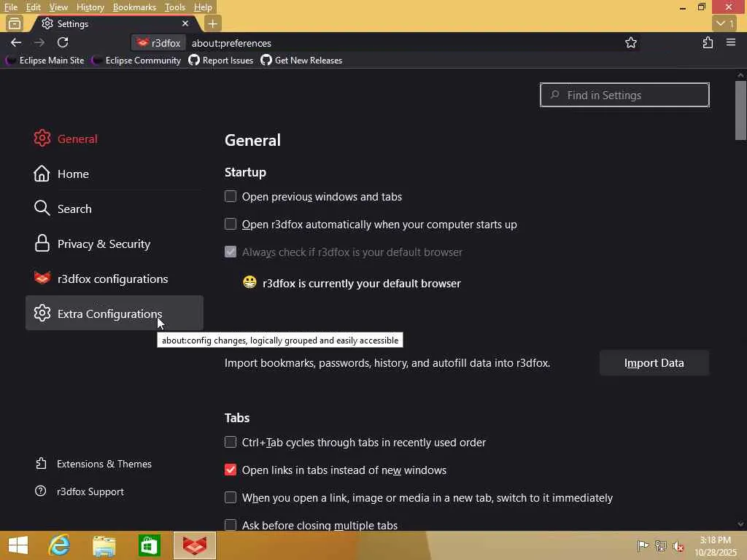
Task: Enable Ctrl+Tab recently used order
Action: coord(230,442)
